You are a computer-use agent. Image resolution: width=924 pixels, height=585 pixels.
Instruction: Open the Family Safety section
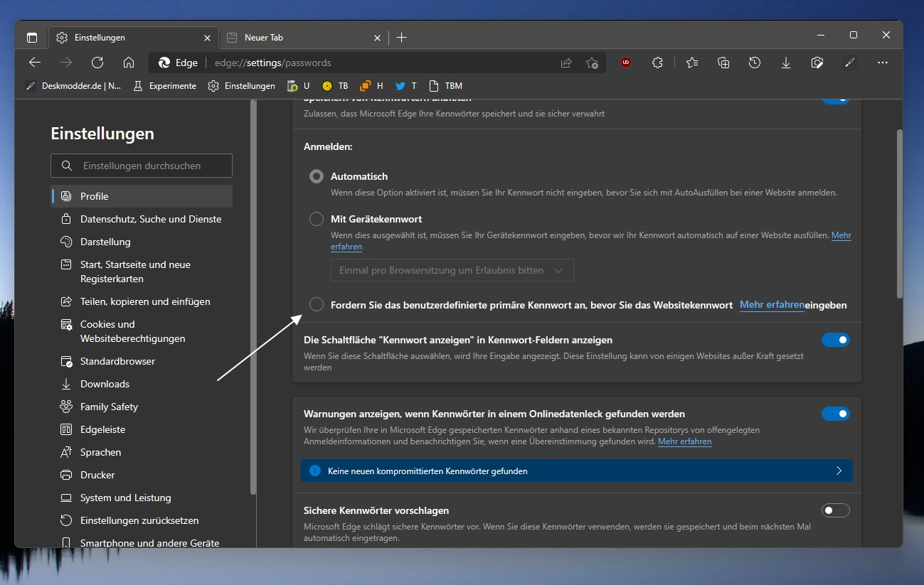pyautogui.click(x=142, y=407)
